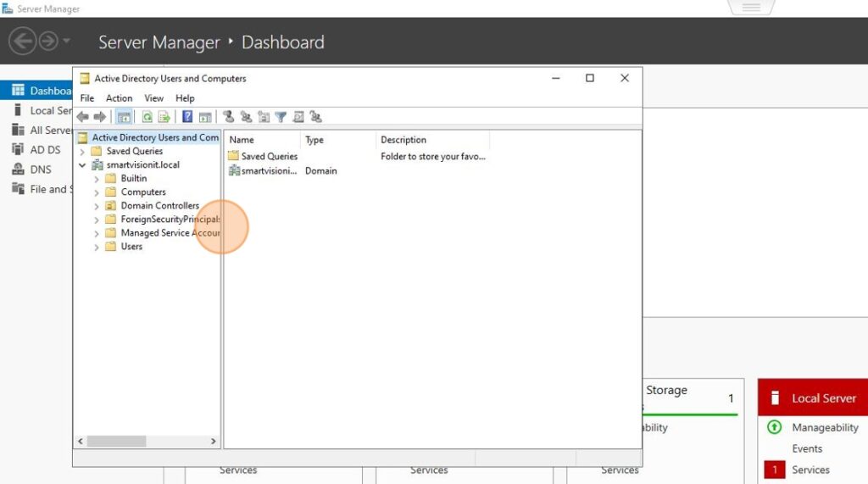Select the Managed Service Accounts container
The image size is (868, 484).
tap(170, 233)
